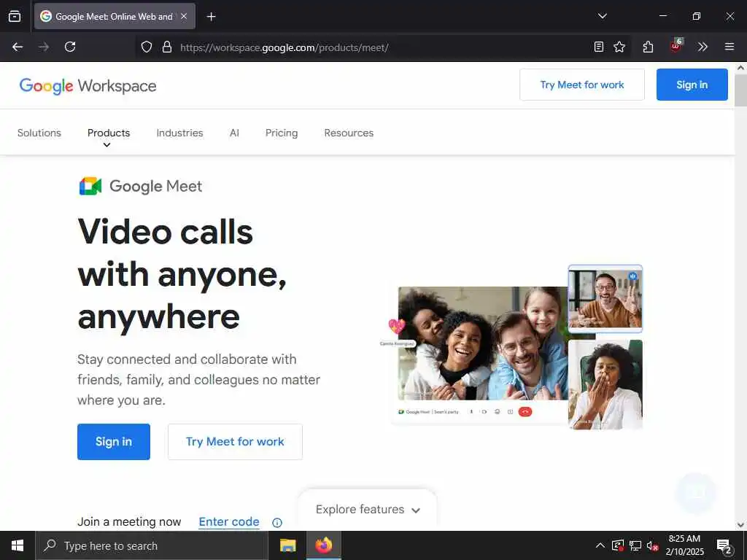The height and width of the screenshot is (560, 747).
Task: Open a new tab with plus icon
Action: 211,17
